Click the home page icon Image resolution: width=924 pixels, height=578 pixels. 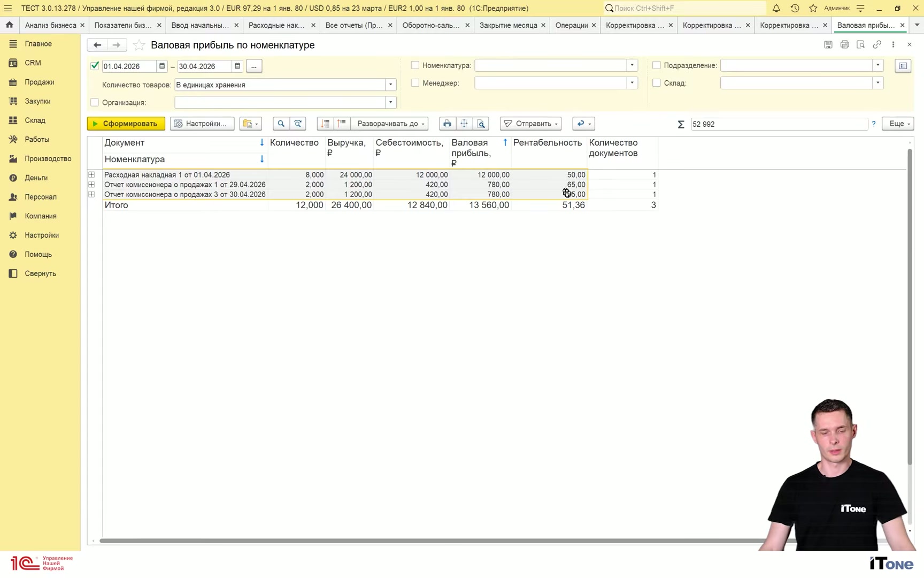click(x=9, y=25)
